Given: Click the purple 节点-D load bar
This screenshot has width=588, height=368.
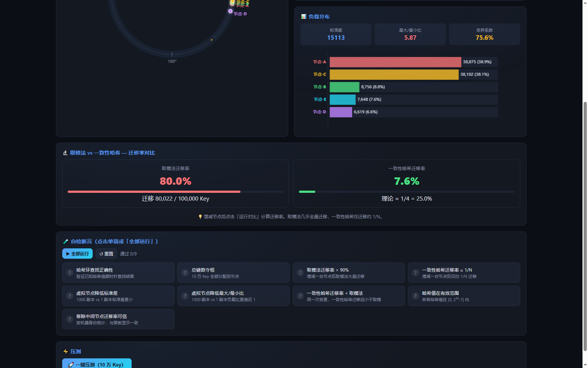Looking at the screenshot, I should click(x=341, y=112).
